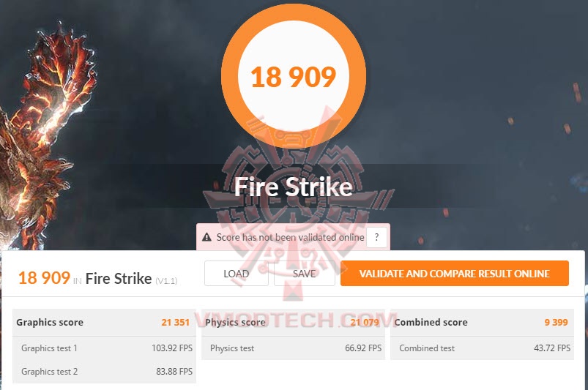Screen dimensions: 588x390
Task: Select the orange score circle 18 909
Action: (x=294, y=75)
